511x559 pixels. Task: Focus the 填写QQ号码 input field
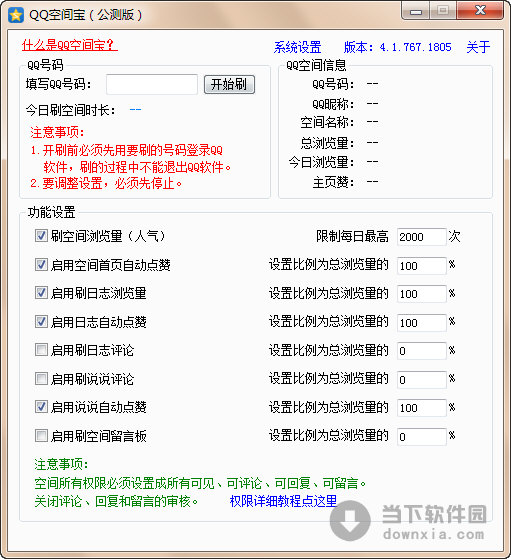tap(152, 84)
